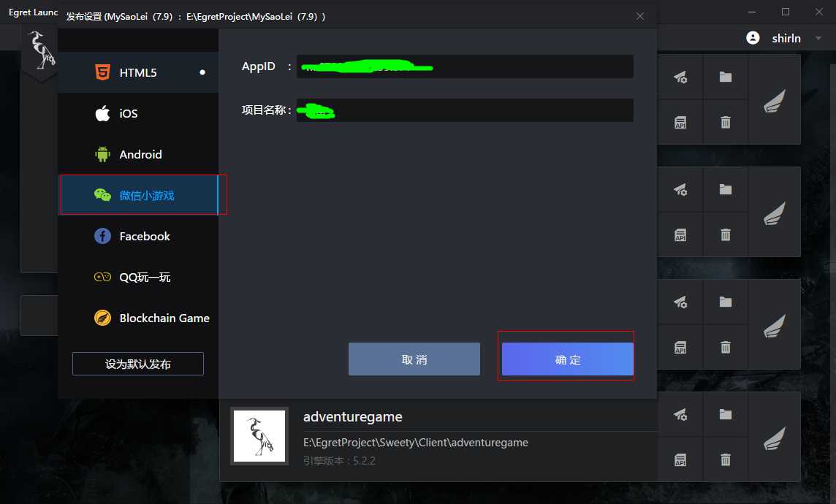The image size is (836, 504).
Task: Click path E:\EgretProject\Sweety\Client\adventuregame
Action: click(416, 443)
